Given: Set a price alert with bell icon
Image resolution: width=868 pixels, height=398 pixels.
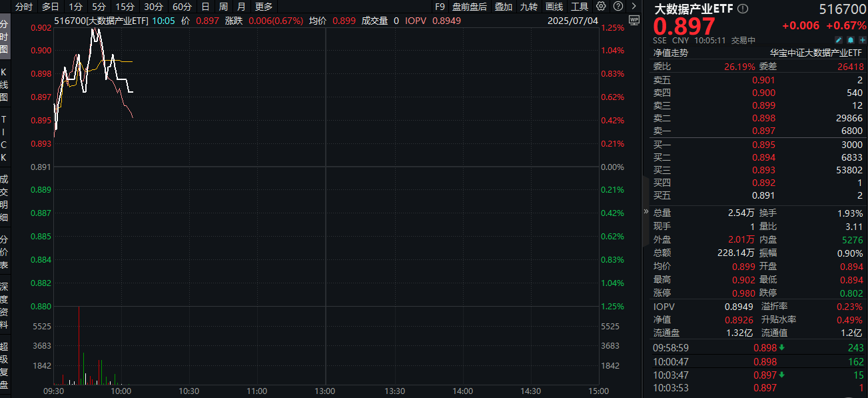Looking at the screenshot, I should (x=851, y=40).
